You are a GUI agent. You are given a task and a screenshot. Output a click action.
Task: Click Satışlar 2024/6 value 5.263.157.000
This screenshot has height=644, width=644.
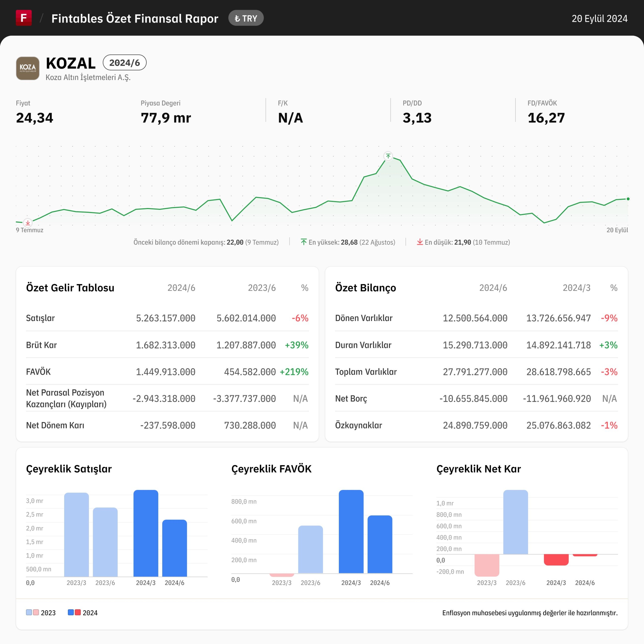click(x=166, y=318)
